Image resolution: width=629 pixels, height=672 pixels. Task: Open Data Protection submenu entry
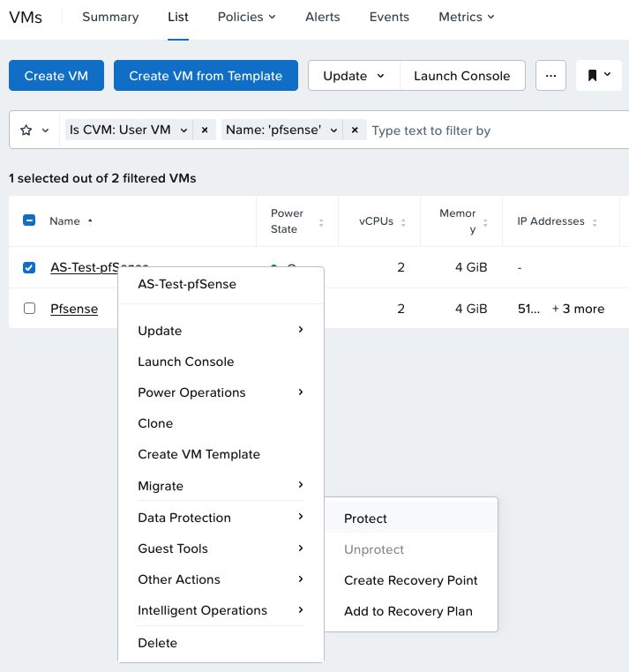tap(221, 518)
